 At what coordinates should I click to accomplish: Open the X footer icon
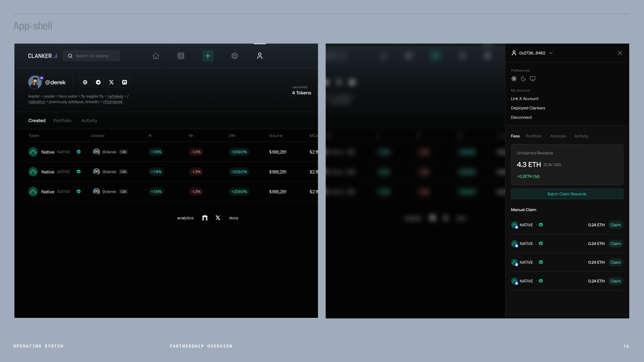click(218, 218)
